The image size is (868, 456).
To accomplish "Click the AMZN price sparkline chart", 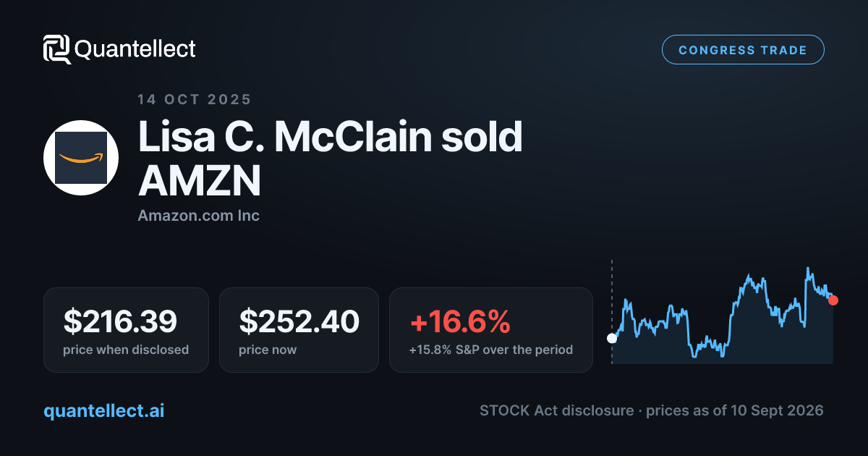I will pyautogui.click(x=723, y=313).
